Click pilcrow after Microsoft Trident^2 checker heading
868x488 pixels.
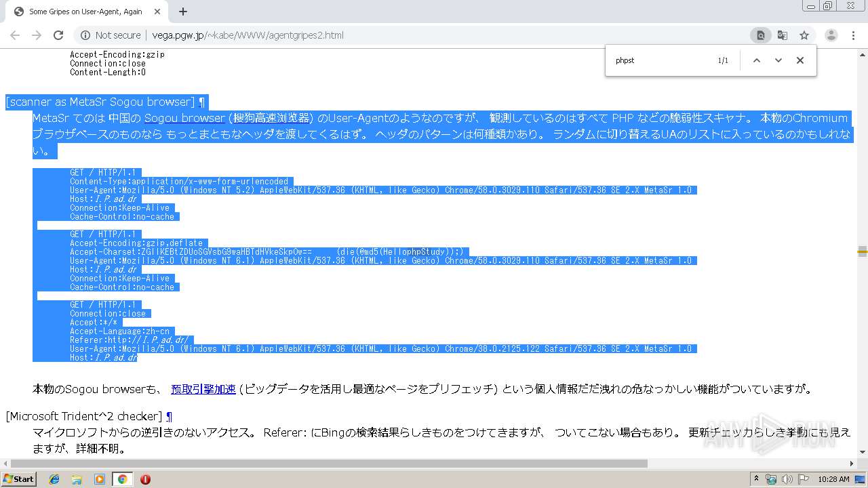click(x=169, y=416)
